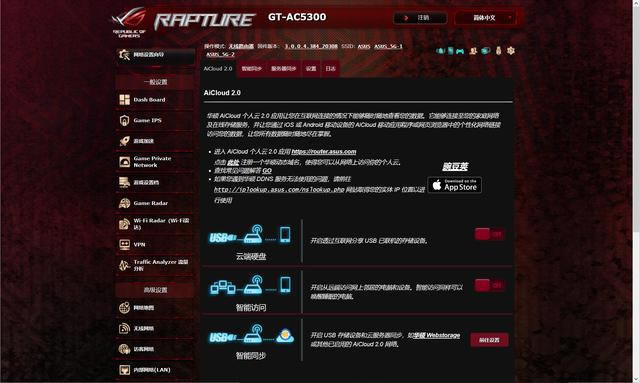
Task: Open the VPN sidebar icon
Action: tap(124, 245)
